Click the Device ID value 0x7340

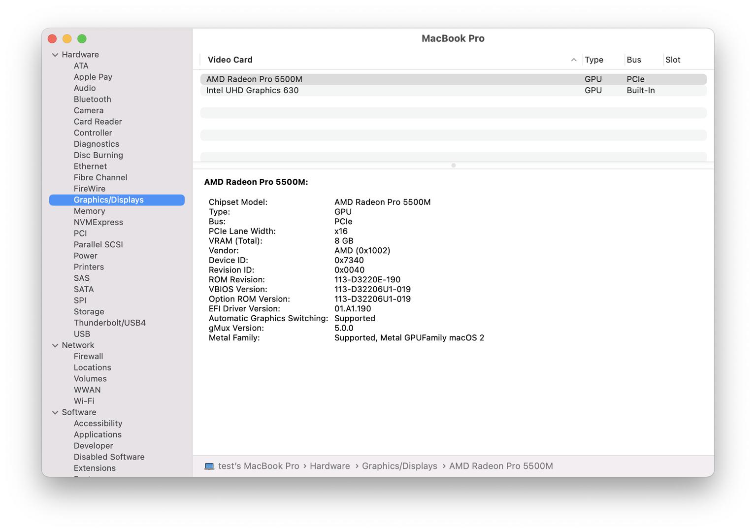[349, 260]
